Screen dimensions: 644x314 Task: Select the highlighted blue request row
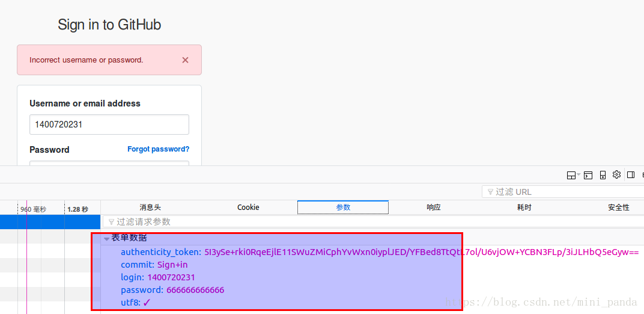coord(50,222)
